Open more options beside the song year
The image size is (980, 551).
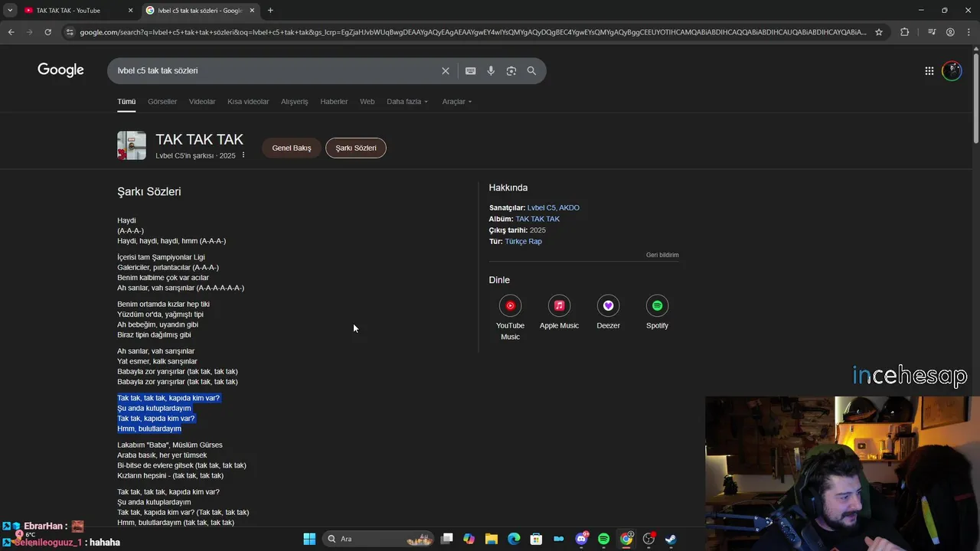[x=243, y=155]
